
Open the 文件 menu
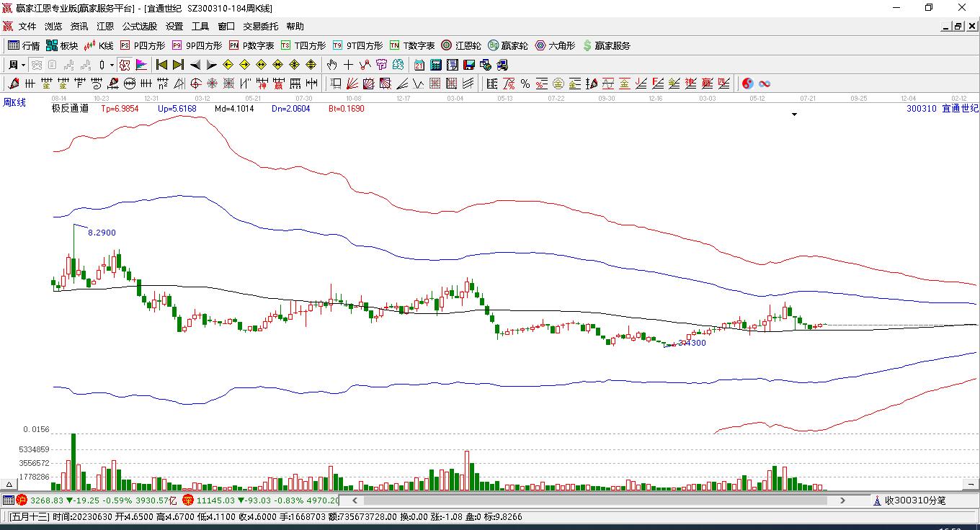[x=27, y=27]
